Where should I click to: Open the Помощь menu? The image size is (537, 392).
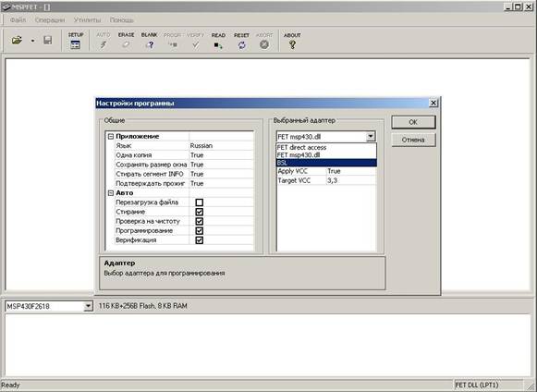(x=122, y=20)
